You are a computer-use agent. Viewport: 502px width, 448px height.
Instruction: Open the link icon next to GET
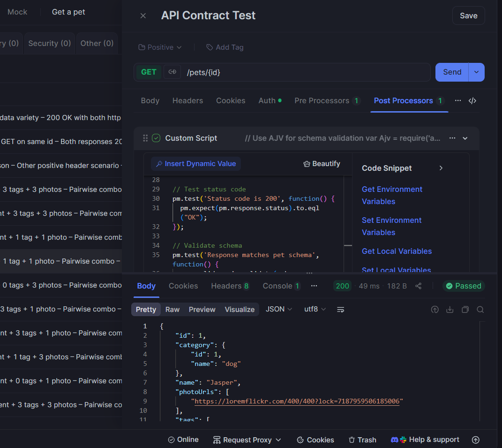172,72
